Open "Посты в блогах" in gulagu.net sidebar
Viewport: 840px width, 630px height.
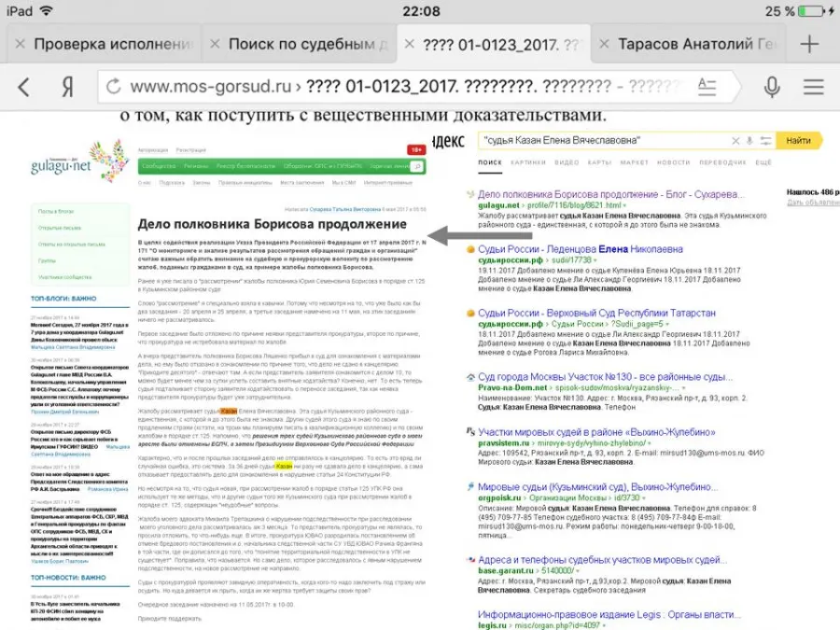pos(56,212)
